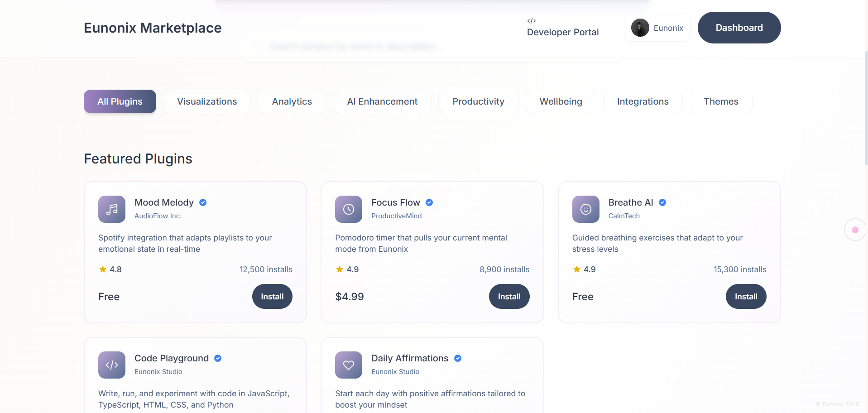The width and height of the screenshot is (868, 413).
Task: Open the Dashboard
Action: point(739,28)
